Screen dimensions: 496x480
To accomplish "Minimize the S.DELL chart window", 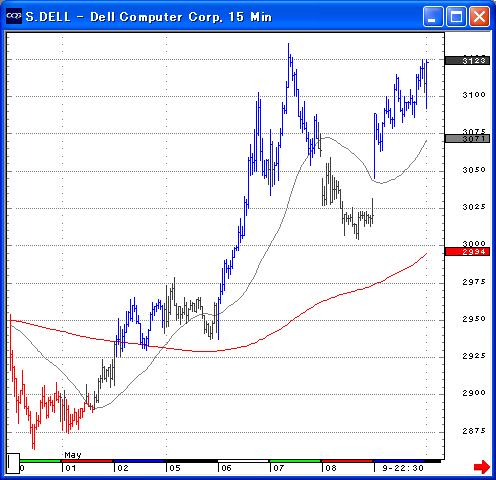I will tap(433, 16).
